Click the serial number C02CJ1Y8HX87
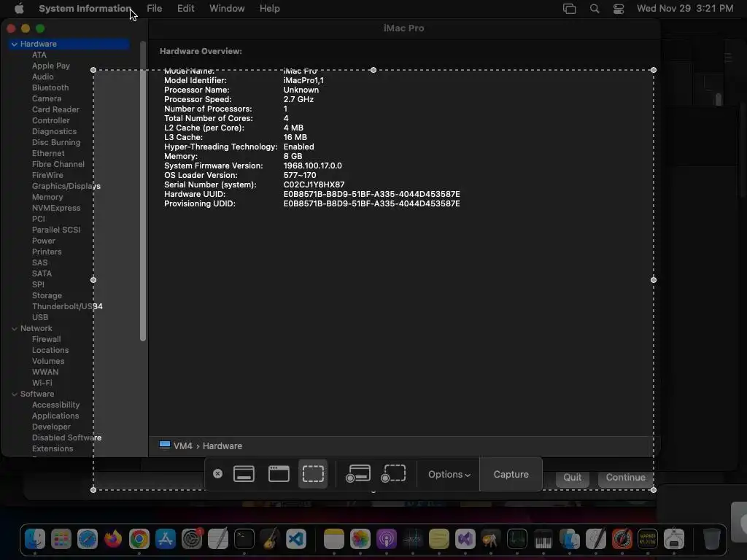Screen dimensions: 747x560 [x=314, y=184]
